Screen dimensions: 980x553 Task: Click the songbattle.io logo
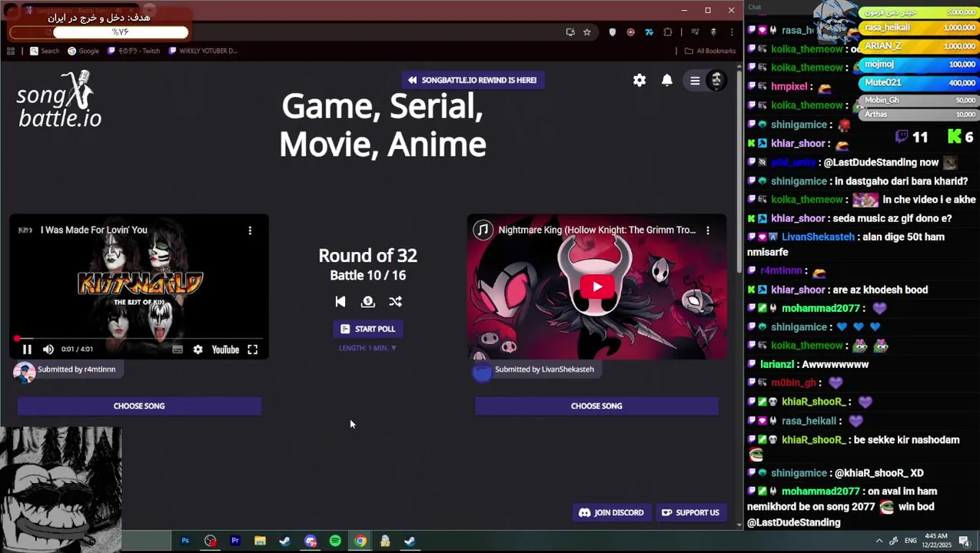click(59, 100)
